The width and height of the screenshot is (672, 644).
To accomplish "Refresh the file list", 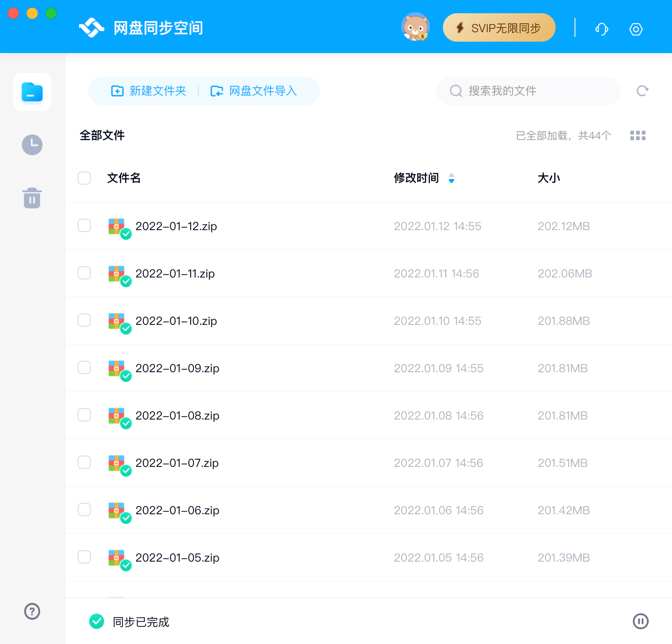I will [x=642, y=90].
